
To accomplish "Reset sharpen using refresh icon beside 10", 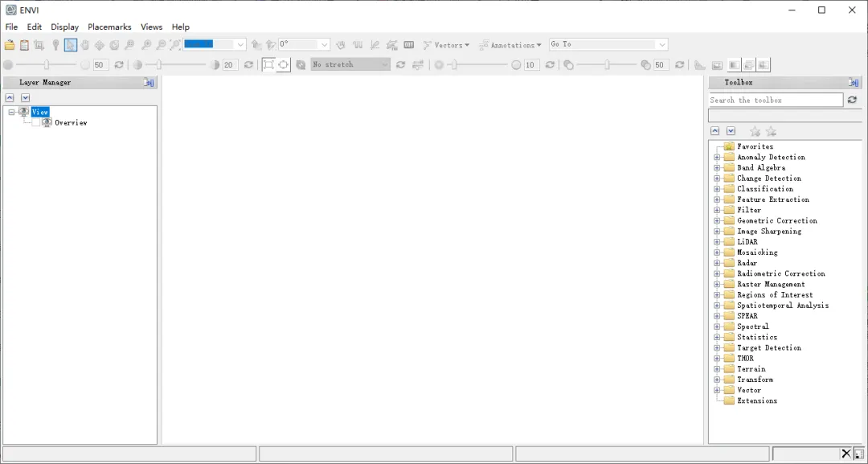I will coord(550,65).
